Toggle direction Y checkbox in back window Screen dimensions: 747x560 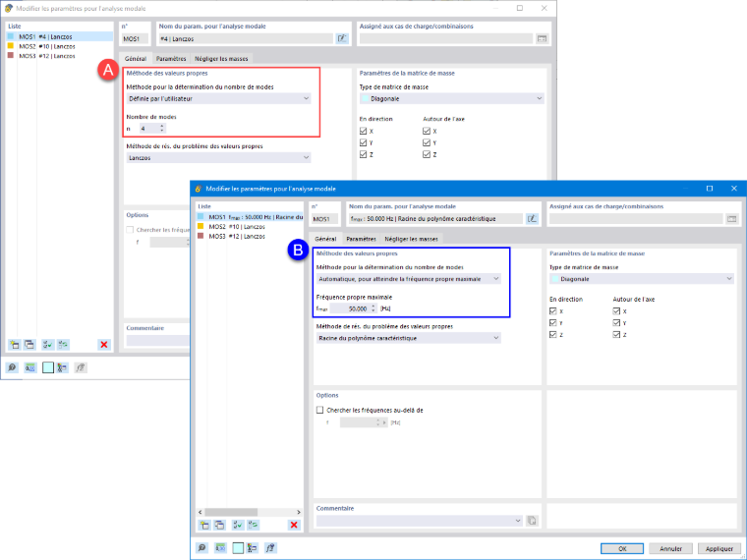(363, 142)
